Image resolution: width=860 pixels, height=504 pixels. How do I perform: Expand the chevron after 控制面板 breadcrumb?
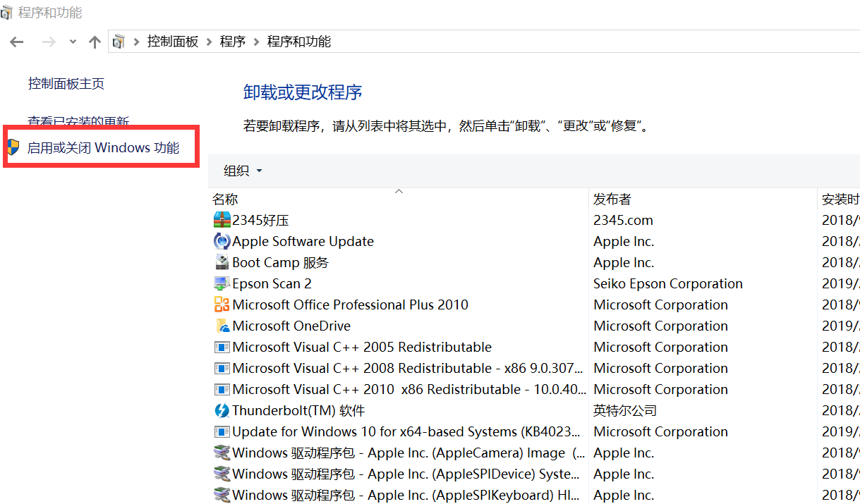(210, 42)
